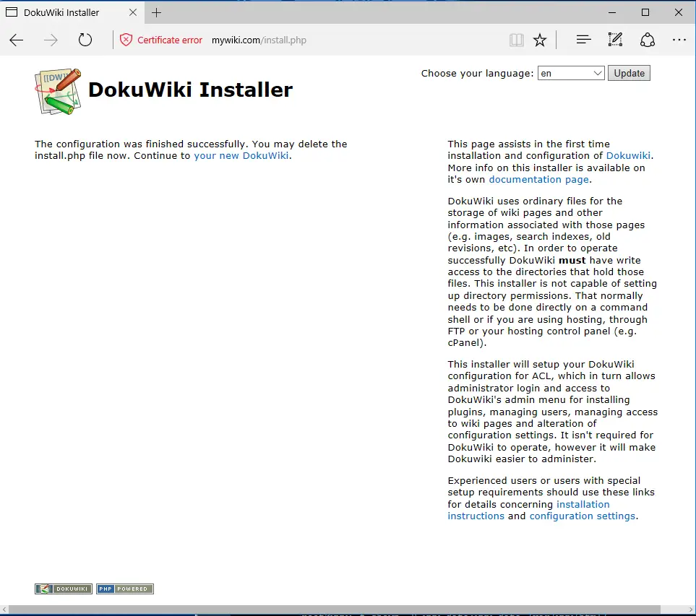Viewport: 696px width, 616px height.
Task: Click the DokuWiki logo image
Action: pos(58,92)
